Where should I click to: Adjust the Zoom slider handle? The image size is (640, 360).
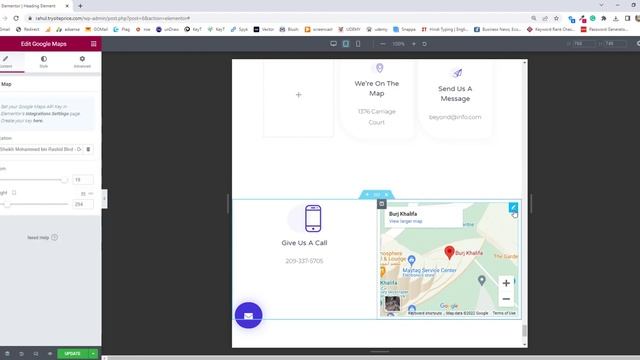(x=64, y=180)
